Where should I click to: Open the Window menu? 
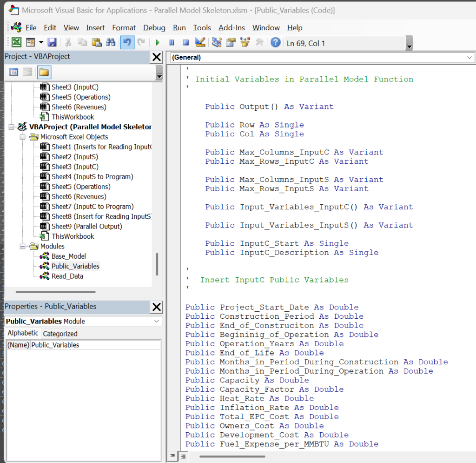[266, 27]
